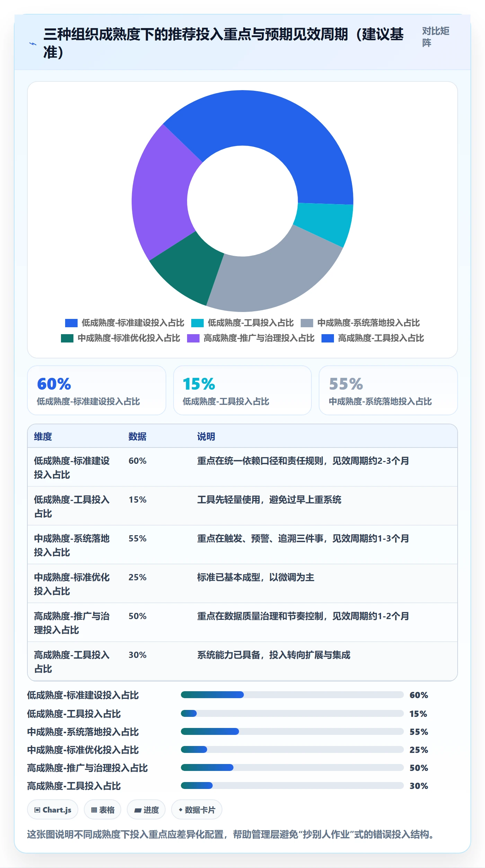The image size is (485, 868).
Task: Select table row 中成熟度-系统落地投入占比
Action: click(242, 545)
